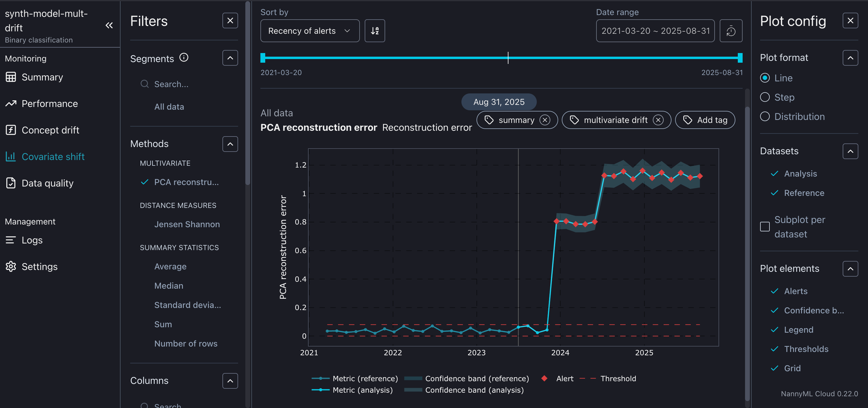Select the Step plot format
The height and width of the screenshot is (408, 868).
tap(765, 97)
